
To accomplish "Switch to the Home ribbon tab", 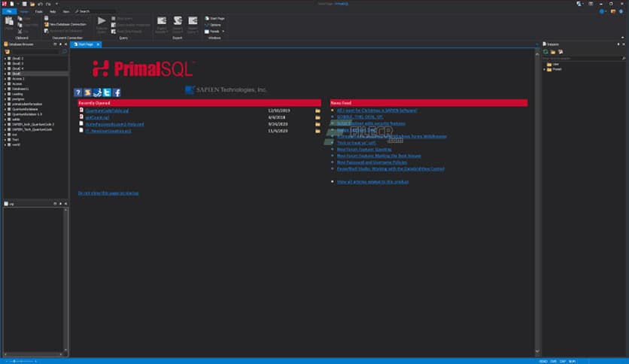I will tap(24, 11).
